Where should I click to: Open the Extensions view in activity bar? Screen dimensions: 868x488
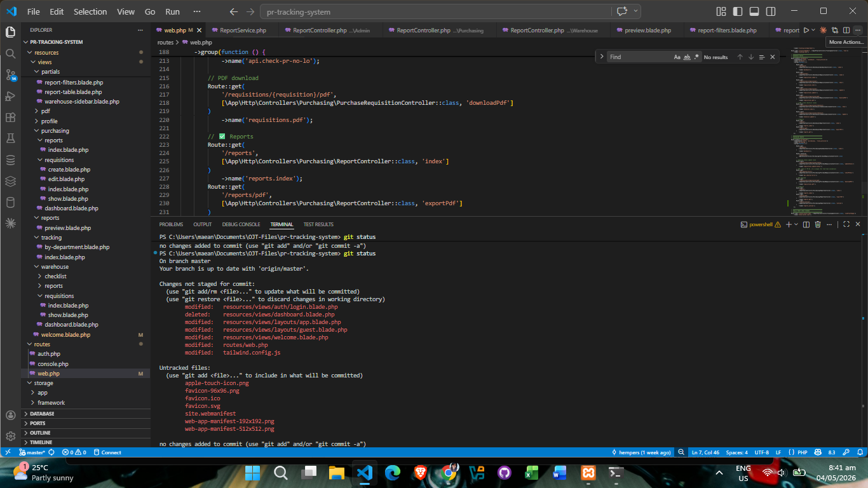coord(10,118)
